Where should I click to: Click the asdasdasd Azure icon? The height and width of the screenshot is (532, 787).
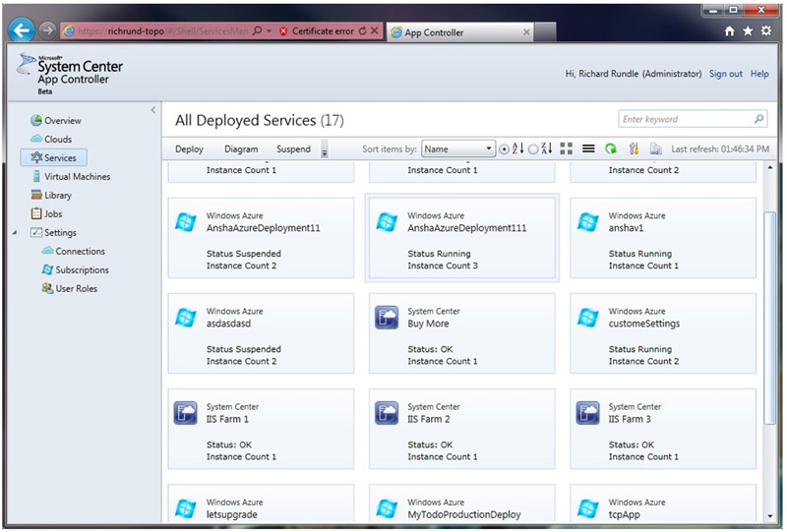[185, 318]
